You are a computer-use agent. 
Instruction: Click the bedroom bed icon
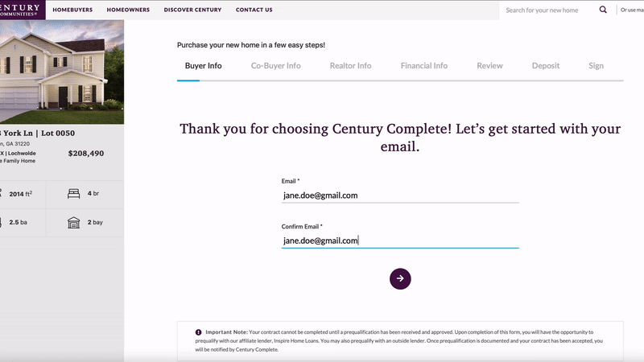[73, 194]
